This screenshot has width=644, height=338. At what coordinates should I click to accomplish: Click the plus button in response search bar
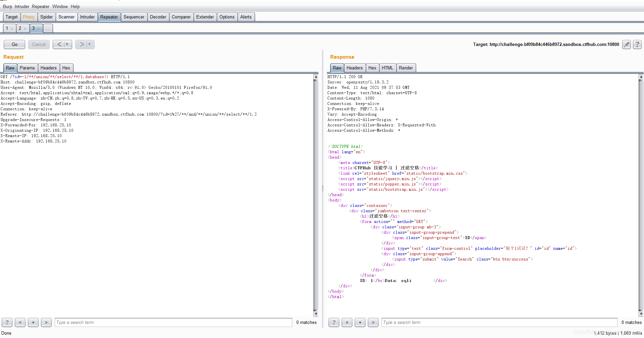pyautogui.click(x=360, y=322)
